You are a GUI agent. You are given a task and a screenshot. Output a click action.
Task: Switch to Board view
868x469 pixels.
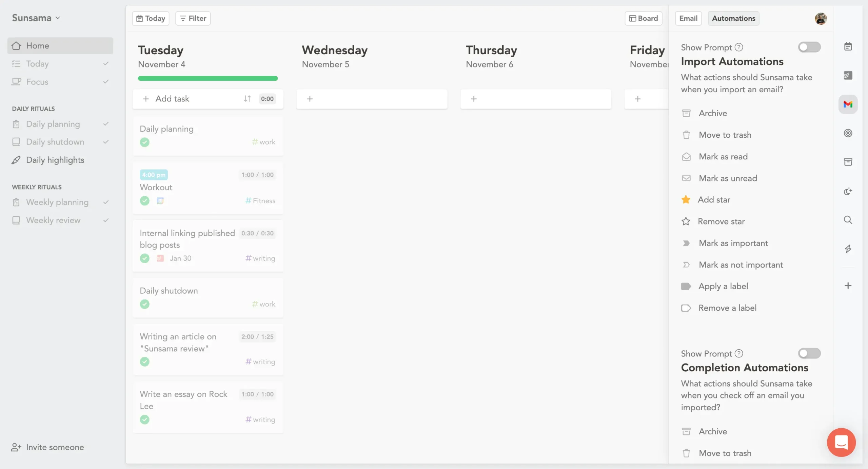pyautogui.click(x=643, y=18)
